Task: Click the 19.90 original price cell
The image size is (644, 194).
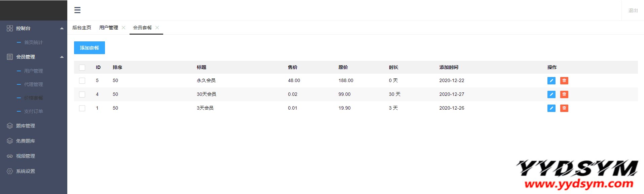Action: [x=345, y=108]
